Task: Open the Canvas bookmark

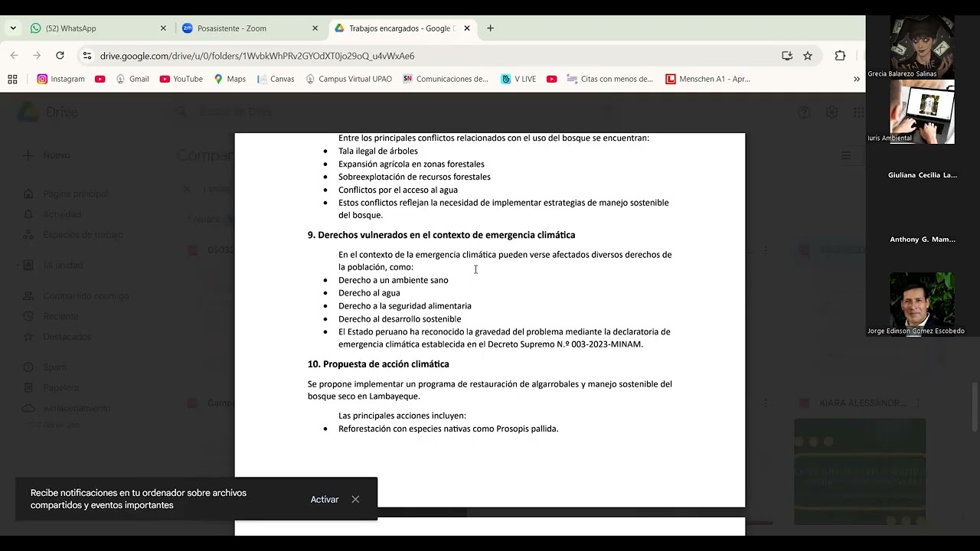Action: point(276,79)
